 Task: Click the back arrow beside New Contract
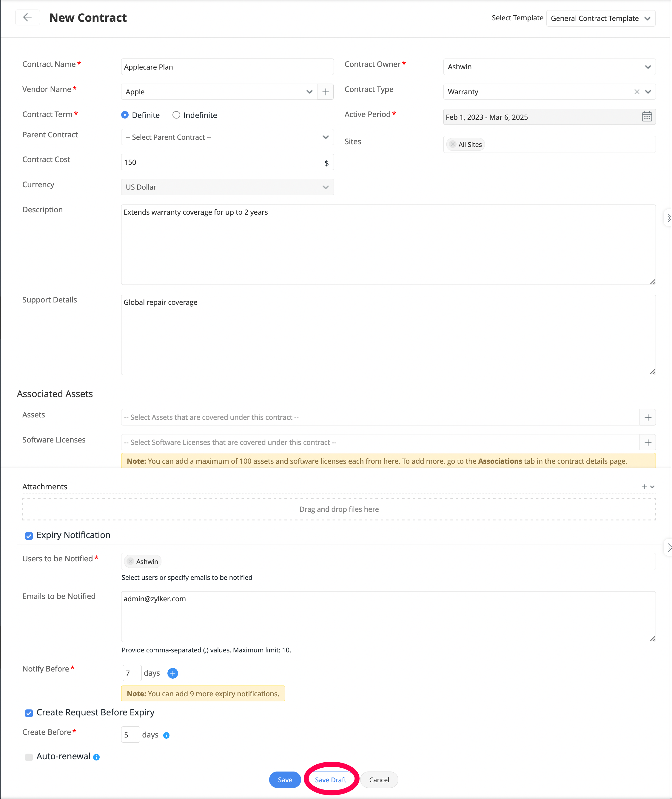coord(27,18)
